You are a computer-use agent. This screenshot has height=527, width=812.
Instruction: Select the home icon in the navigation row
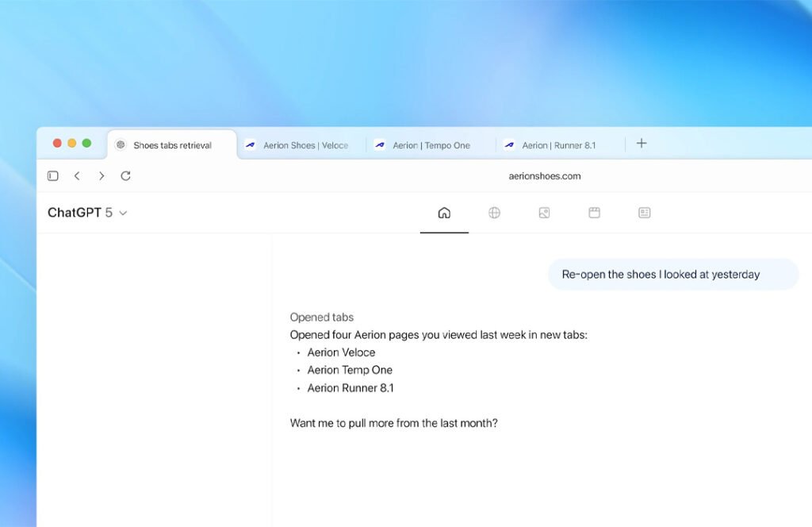[444, 213]
